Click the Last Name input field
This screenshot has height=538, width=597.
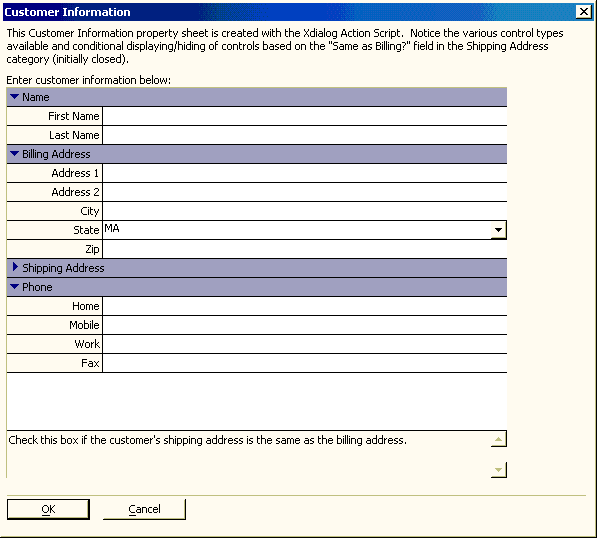click(x=305, y=135)
